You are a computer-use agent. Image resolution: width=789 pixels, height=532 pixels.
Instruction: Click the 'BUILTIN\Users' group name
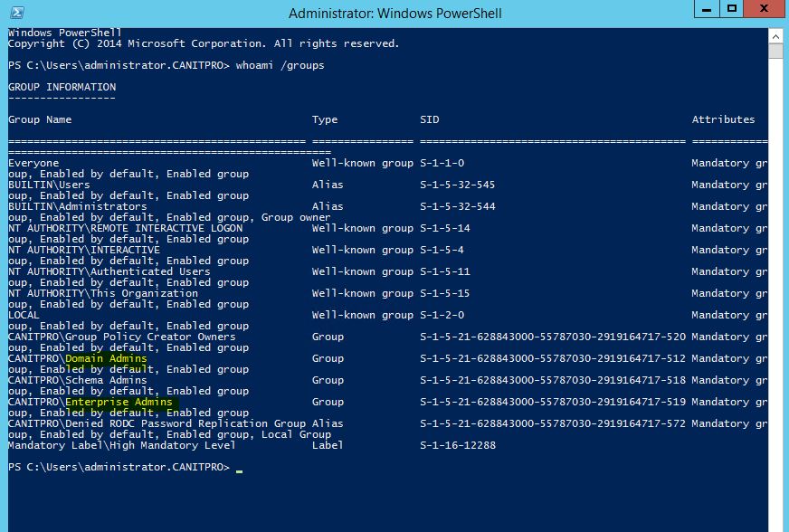click(49, 185)
